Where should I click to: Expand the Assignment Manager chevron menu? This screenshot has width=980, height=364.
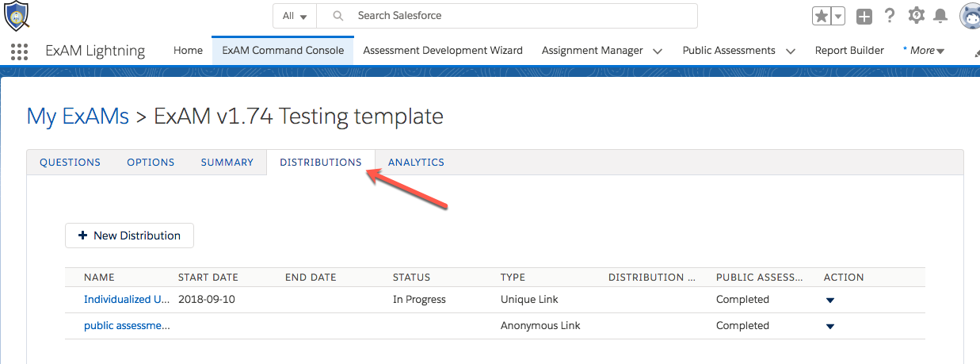click(x=658, y=51)
